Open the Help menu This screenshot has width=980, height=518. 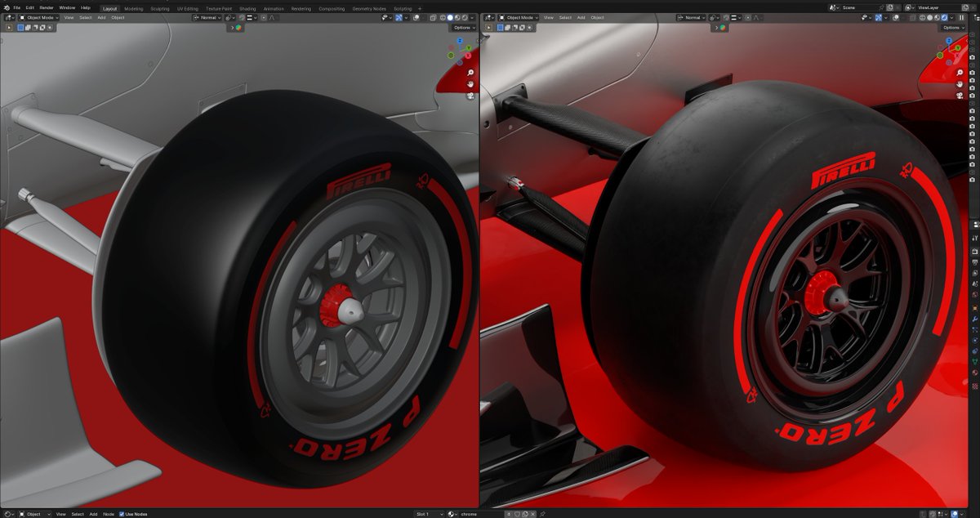pyautogui.click(x=86, y=7)
